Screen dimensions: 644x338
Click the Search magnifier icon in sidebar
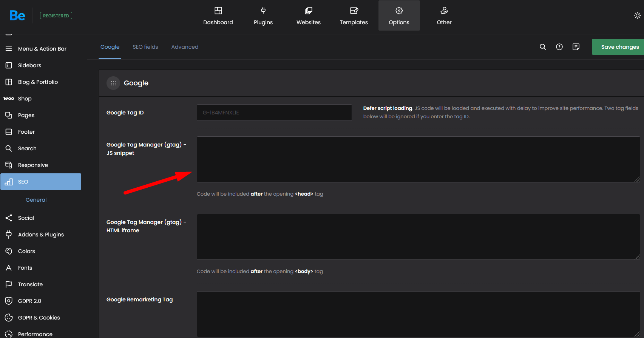point(9,148)
